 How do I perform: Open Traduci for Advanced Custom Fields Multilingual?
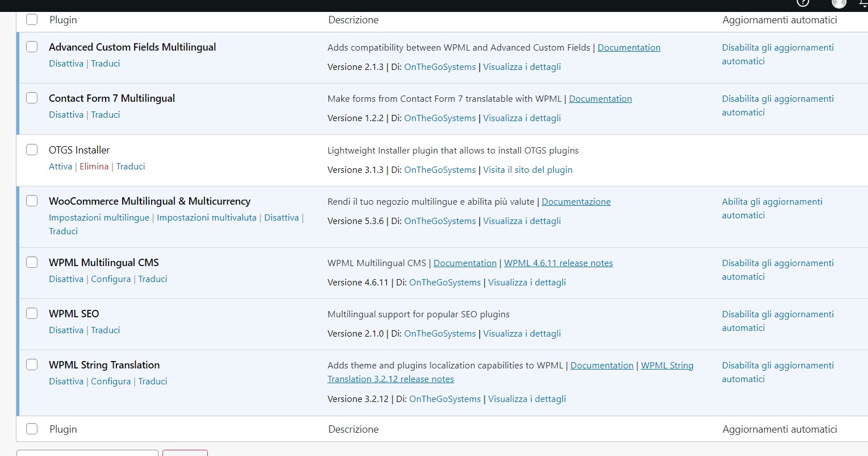(106, 63)
